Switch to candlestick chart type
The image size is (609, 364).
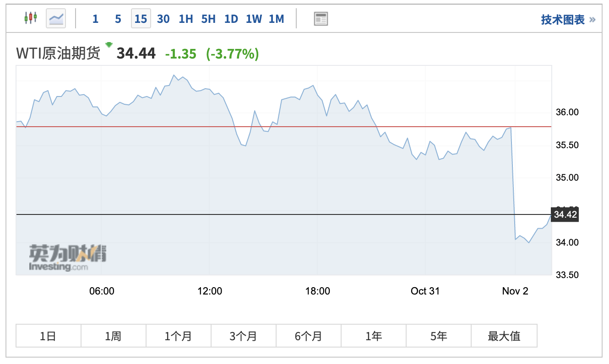click(x=31, y=18)
